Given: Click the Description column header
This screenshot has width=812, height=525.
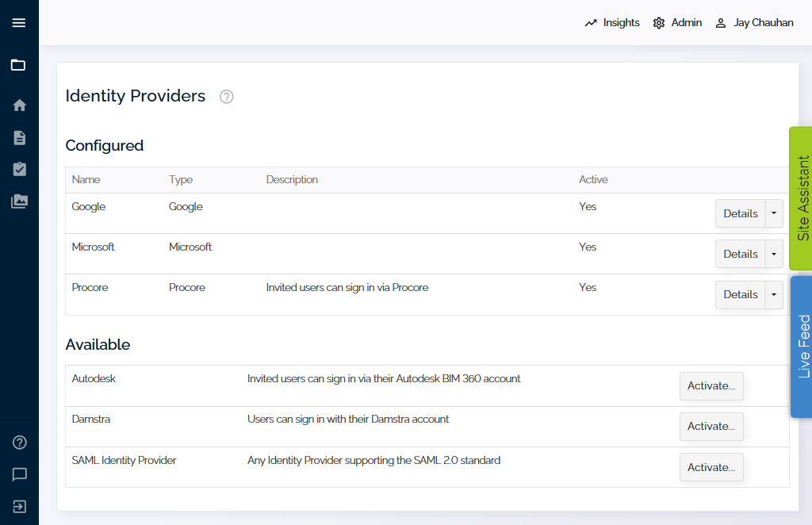Looking at the screenshot, I should (292, 180).
